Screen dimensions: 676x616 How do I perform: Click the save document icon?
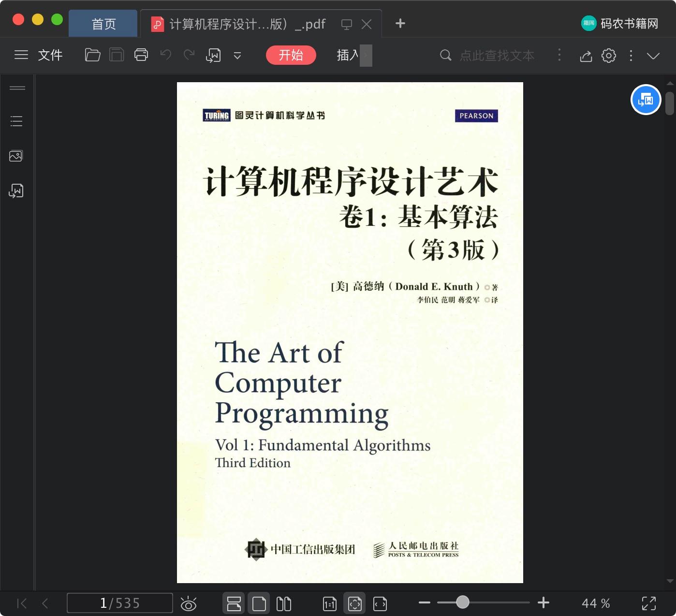pyautogui.click(x=117, y=55)
